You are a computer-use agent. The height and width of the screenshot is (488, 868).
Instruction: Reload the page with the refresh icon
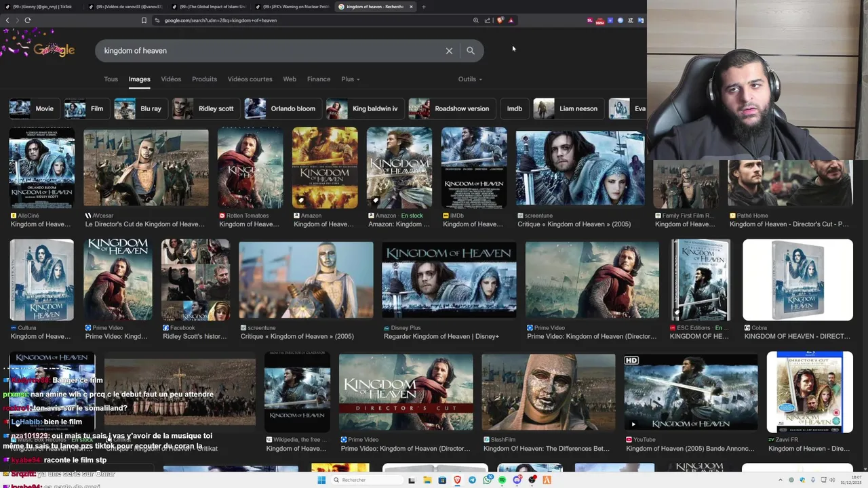pos(28,20)
